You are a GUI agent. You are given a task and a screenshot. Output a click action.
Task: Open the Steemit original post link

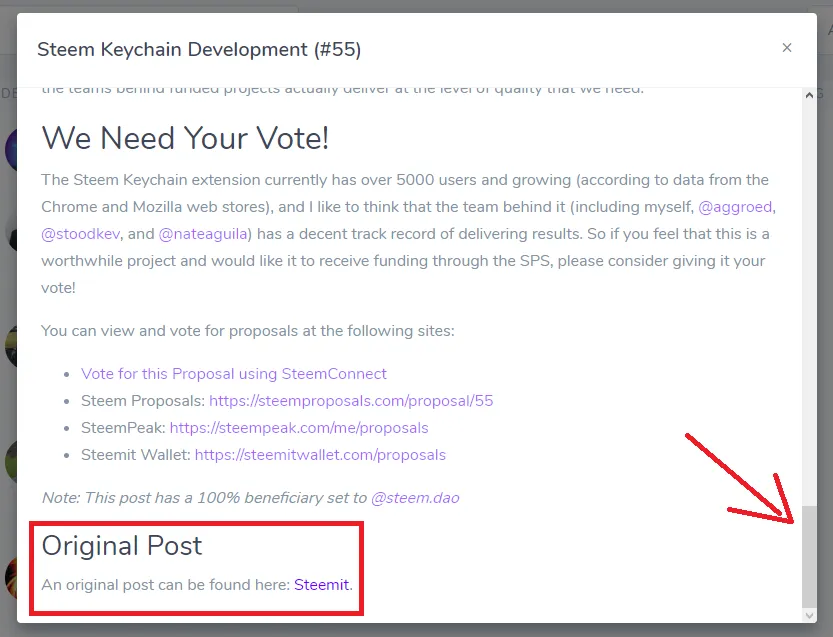(321, 584)
